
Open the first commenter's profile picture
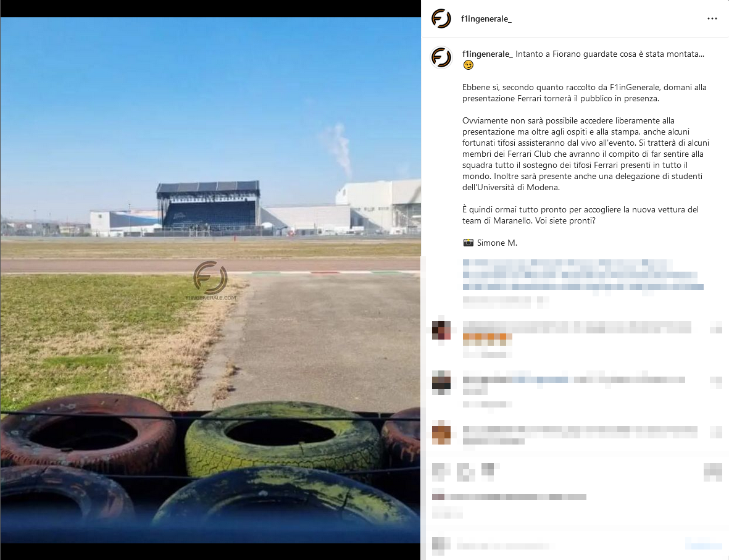[441, 330]
